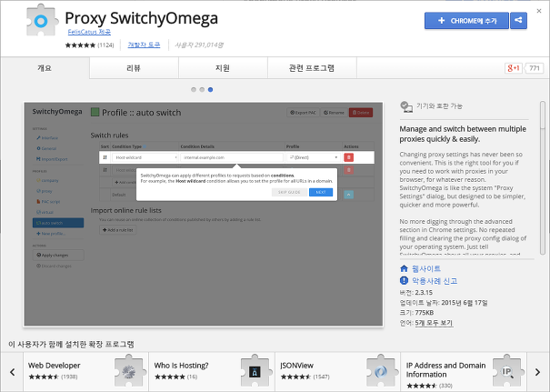
Task: Select the virtual profile in sidebar
Action: click(45, 212)
